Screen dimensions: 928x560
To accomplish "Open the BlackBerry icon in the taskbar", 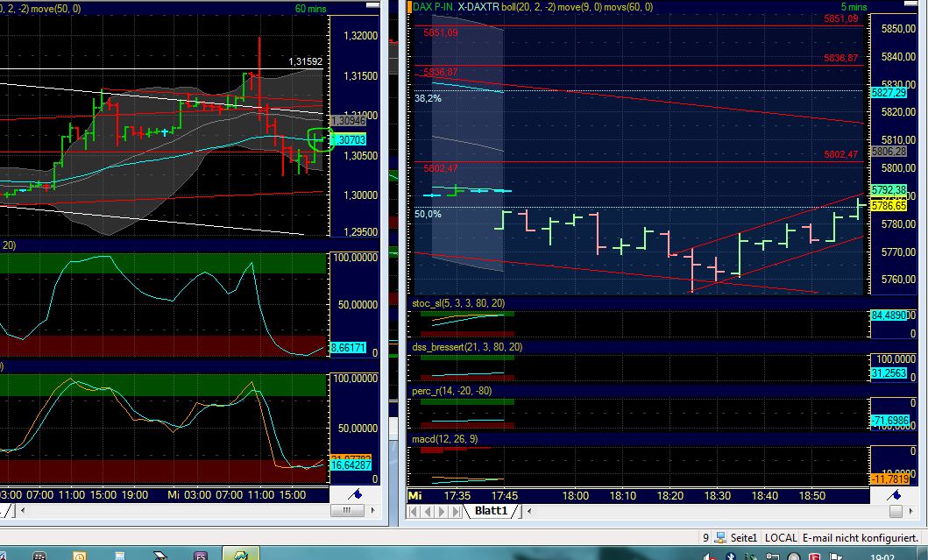I will [39, 556].
